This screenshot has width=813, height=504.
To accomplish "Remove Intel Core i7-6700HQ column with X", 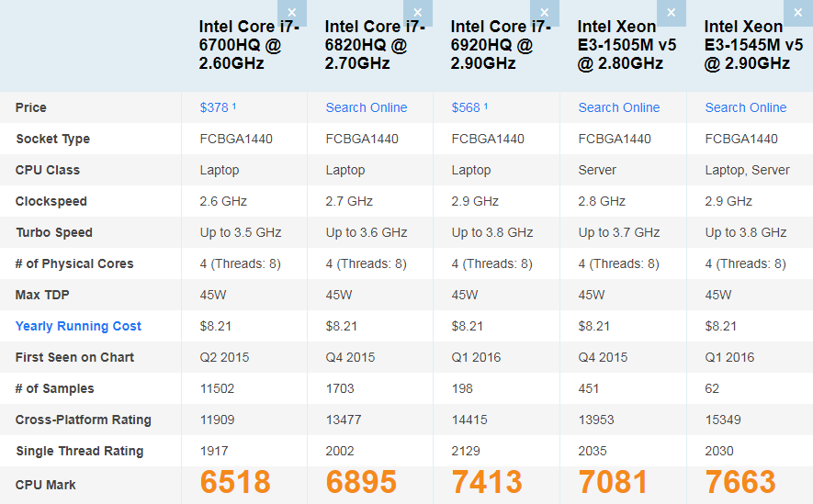I will [292, 13].
